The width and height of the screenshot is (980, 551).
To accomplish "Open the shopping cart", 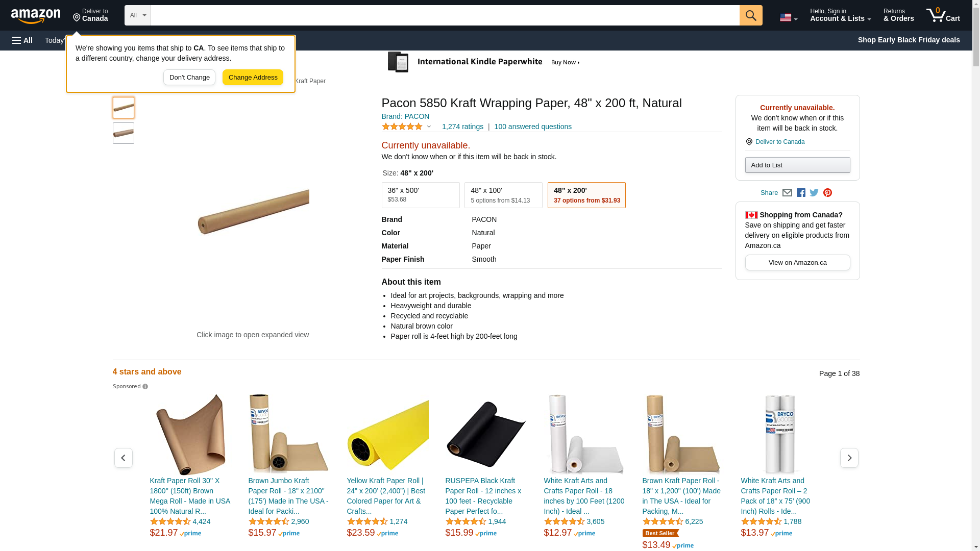I will point(943,15).
